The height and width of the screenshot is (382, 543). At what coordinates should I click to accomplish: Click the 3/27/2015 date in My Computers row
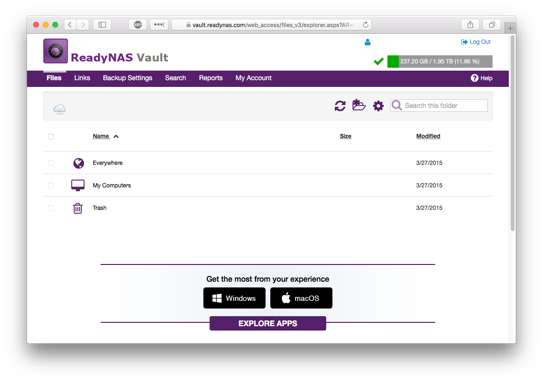[429, 185]
